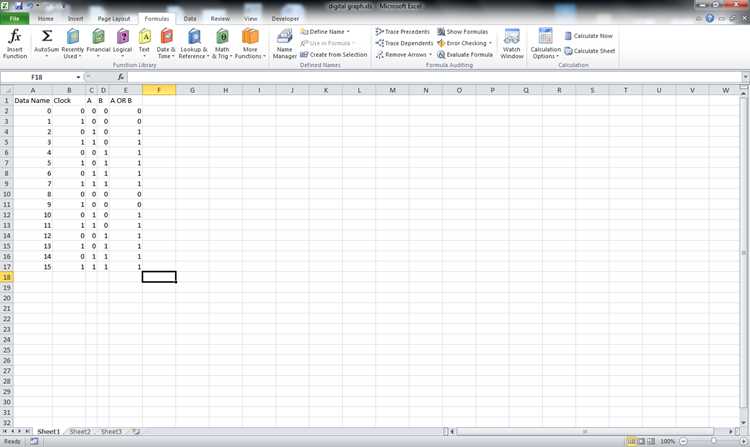Open the Watch Window
Image resolution: width=750 pixels, height=447 pixels.
point(511,44)
